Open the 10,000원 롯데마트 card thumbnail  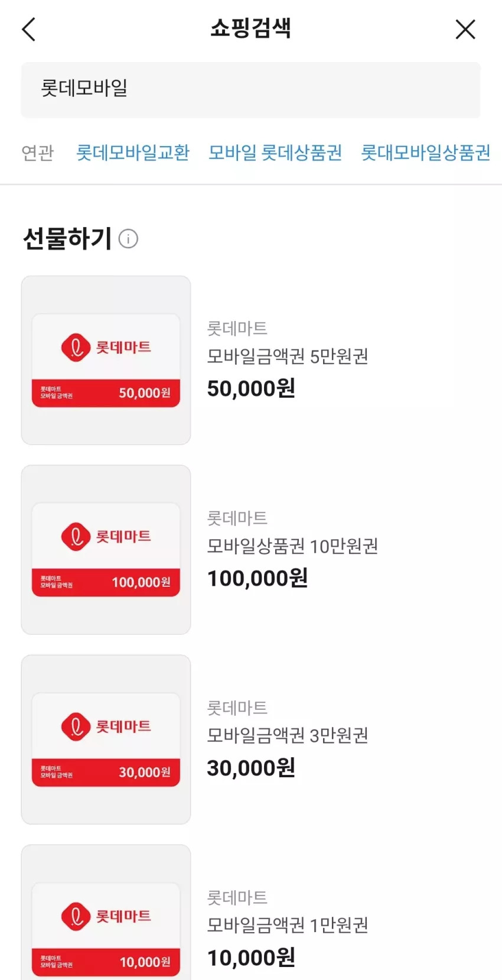point(106,913)
